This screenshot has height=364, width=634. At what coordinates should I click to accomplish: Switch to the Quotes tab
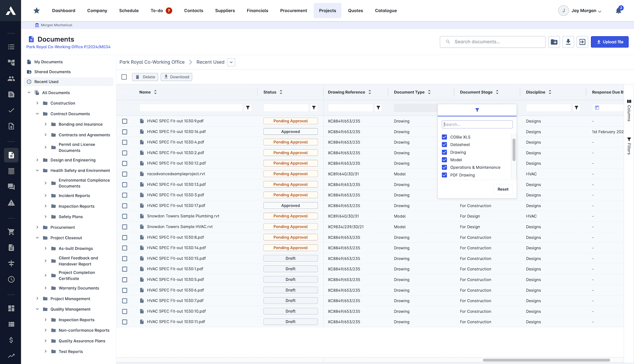pyautogui.click(x=355, y=11)
